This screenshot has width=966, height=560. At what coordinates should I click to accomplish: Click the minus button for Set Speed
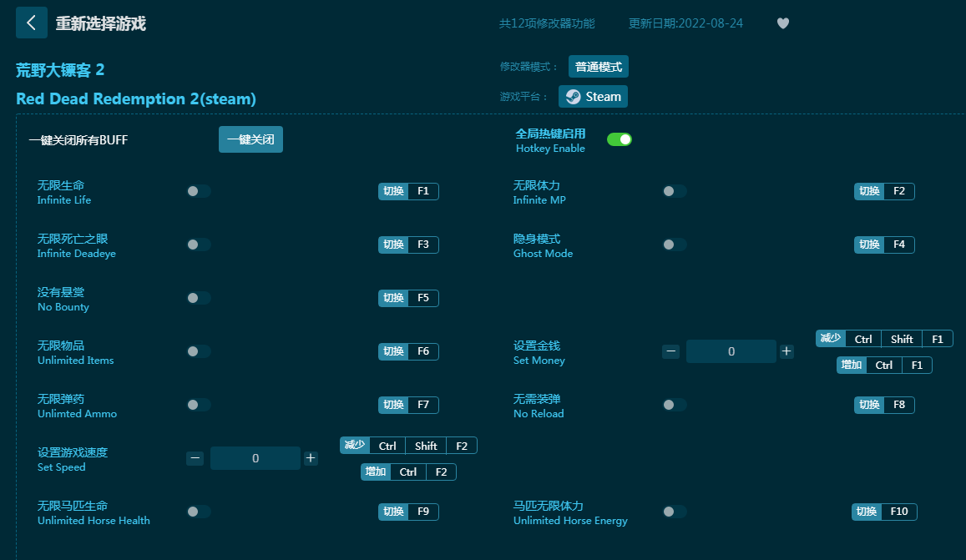pyautogui.click(x=195, y=457)
